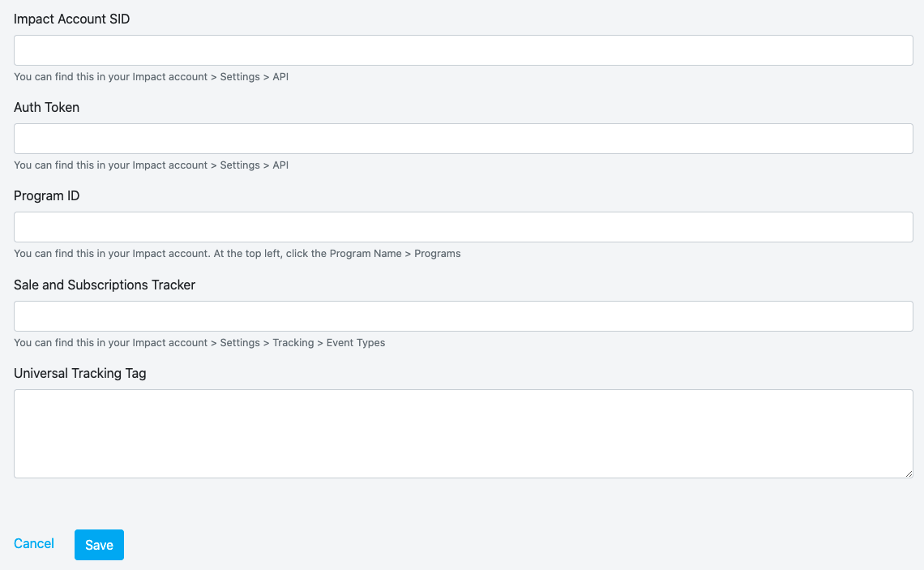Click the 'Program ID' label
The height and width of the screenshot is (570, 924).
46,195
